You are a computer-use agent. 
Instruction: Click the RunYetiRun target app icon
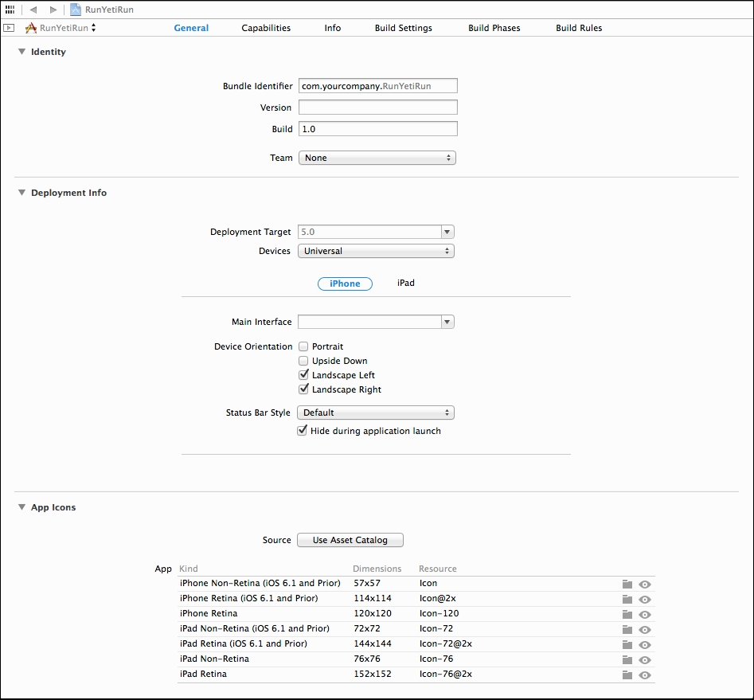31,28
